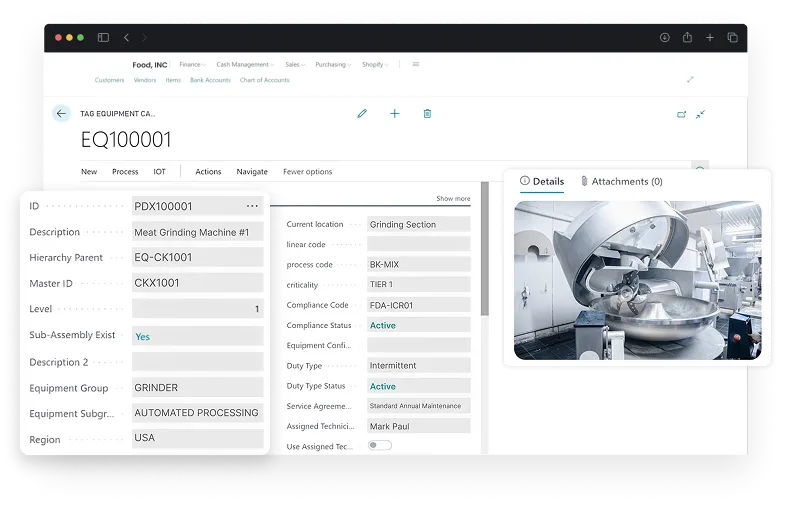The image size is (792, 508).
Task: Toggle the Use Assigned Technician switch
Action: [380, 445]
